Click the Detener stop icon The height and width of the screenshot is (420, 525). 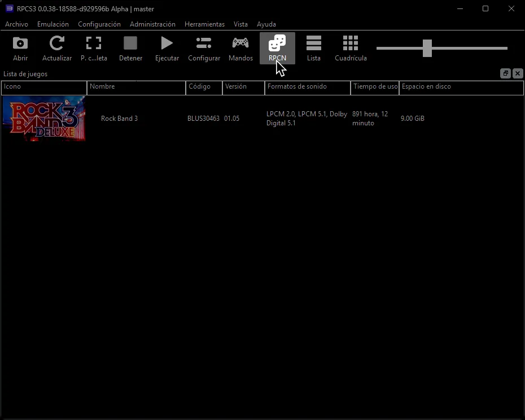[x=130, y=47]
